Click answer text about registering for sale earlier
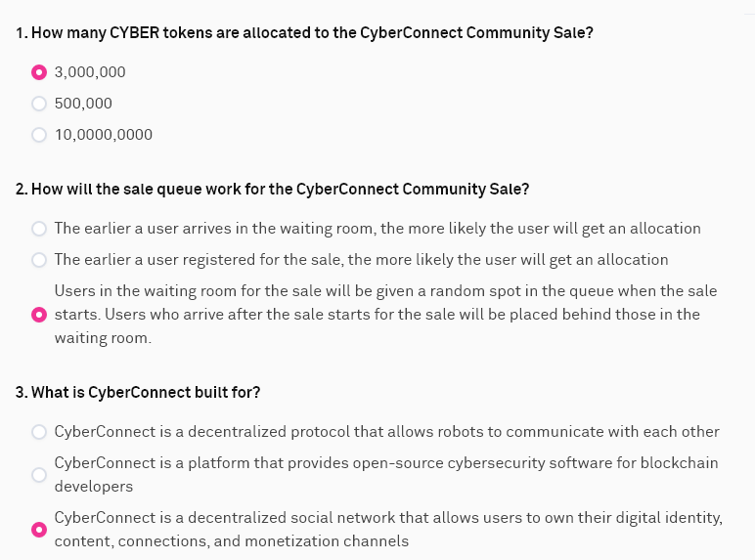Screen dimensions: 755x560 (x=361, y=260)
